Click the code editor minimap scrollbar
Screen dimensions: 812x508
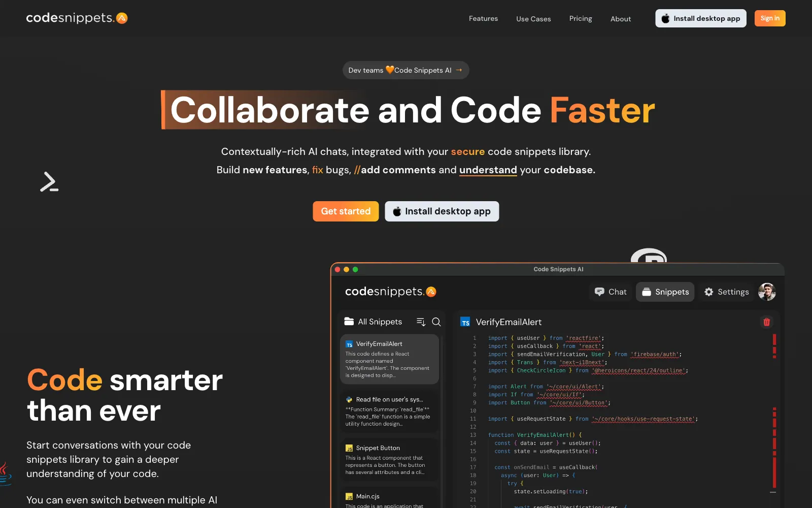pyautogui.click(x=774, y=414)
